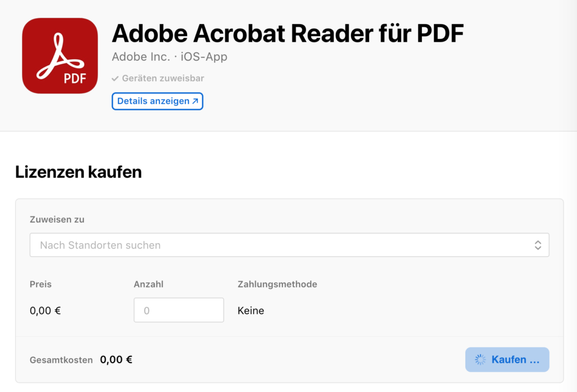The image size is (577, 392).
Task: Click the Adobe Acrobat Reader app icon
Action: coord(60,56)
